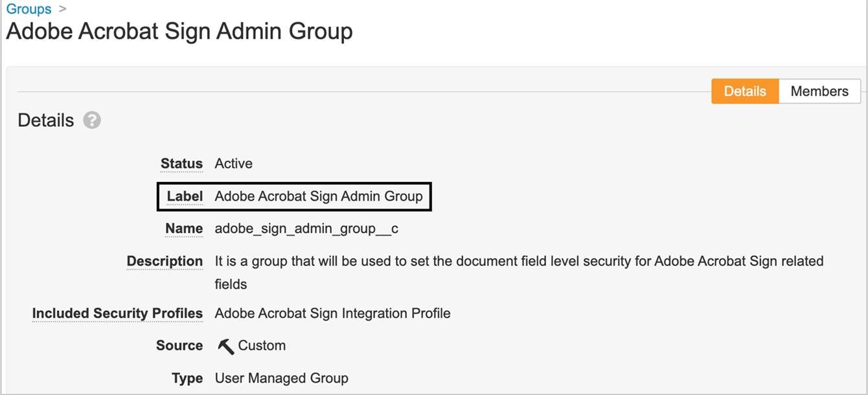Click the Source field label

click(x=179, y=345)
